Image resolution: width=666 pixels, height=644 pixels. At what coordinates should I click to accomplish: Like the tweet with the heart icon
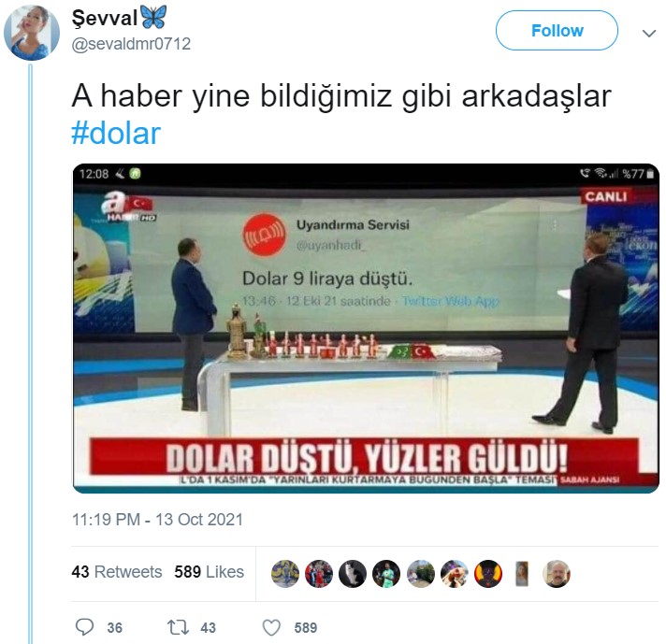tap(272, 627)
